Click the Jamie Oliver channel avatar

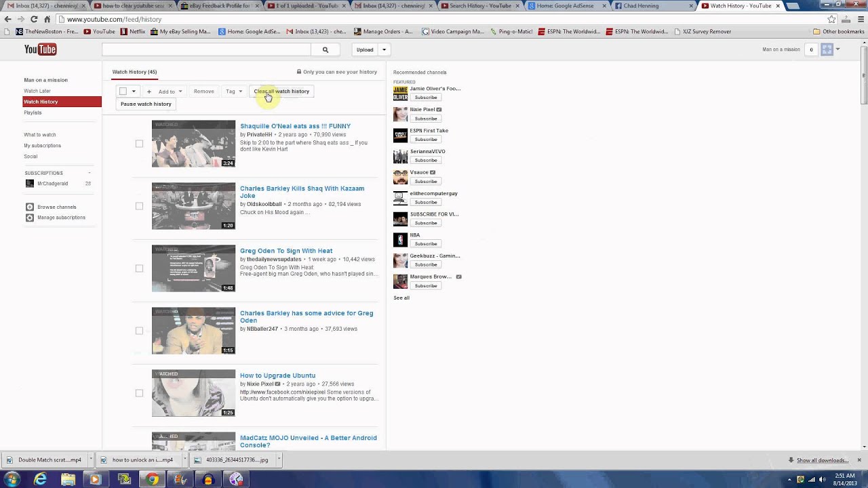pos(401,94)
